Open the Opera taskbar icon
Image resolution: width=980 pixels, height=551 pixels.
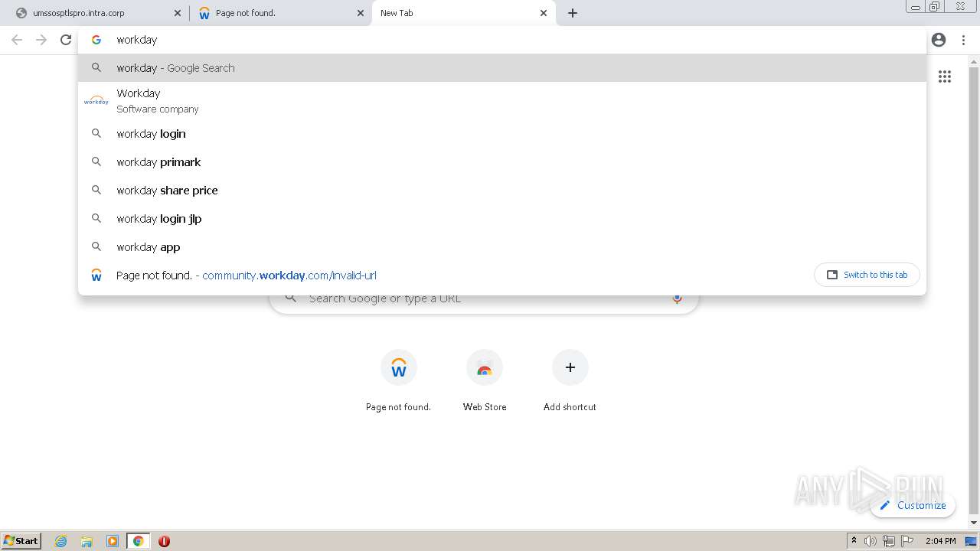tap(164, 541)
